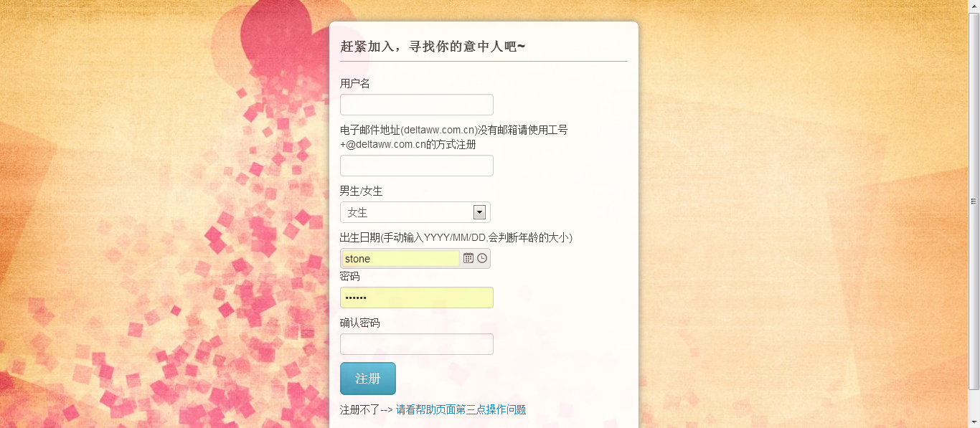Open the 请看帮助页面第三点操作问题 help link
The width and height of the screenshot is (980, 428).
coord(461,409)
